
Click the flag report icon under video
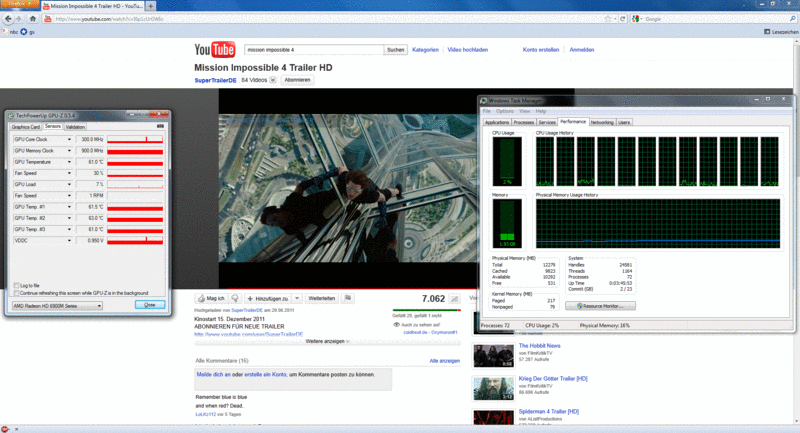click(348, 298)
